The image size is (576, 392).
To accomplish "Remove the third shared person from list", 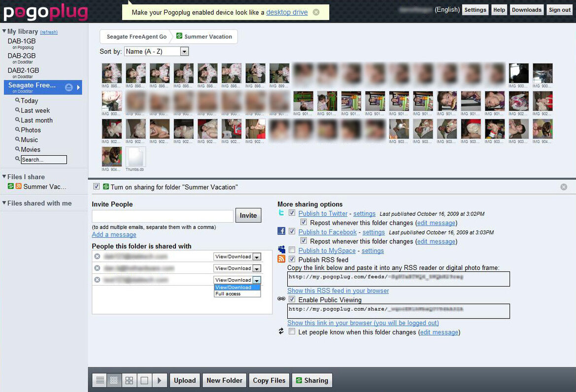I will (x=98, y=280).
